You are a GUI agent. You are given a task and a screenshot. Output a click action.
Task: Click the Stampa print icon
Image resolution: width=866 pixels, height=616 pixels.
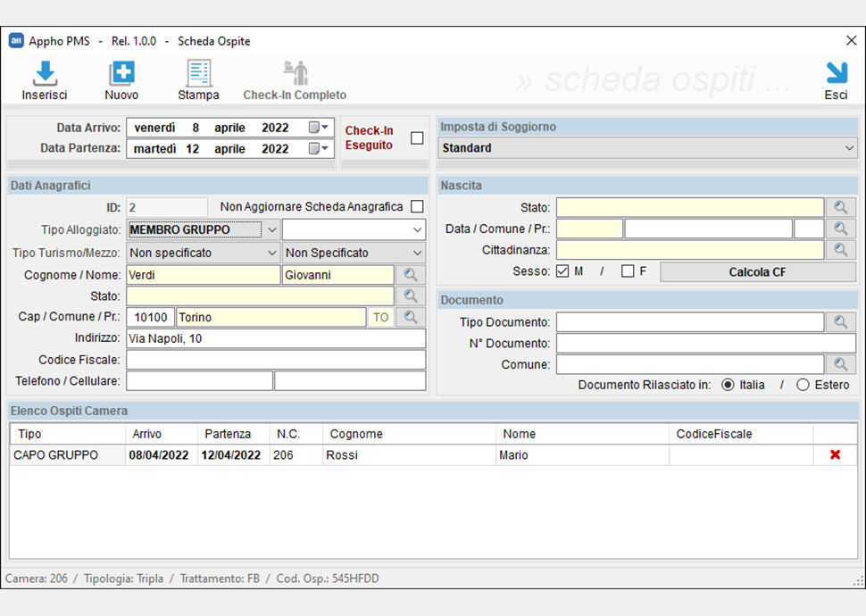point(198,73)
